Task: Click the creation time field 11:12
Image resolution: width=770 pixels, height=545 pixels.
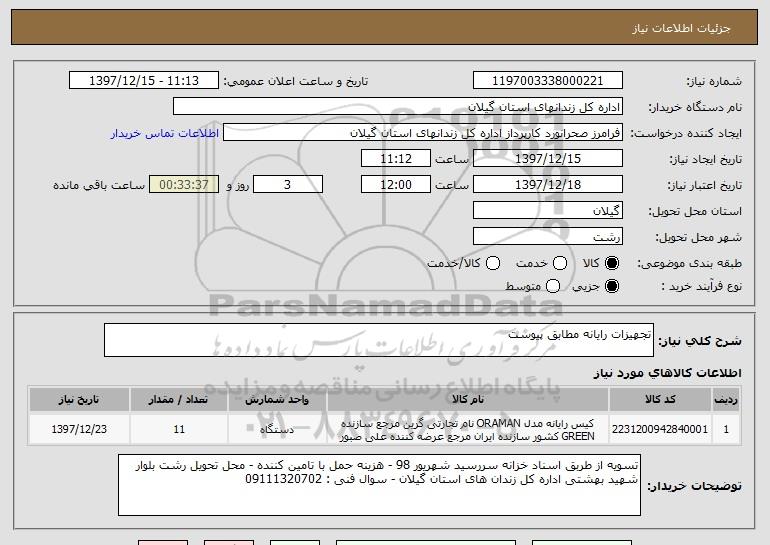Action: pos(396,159)
